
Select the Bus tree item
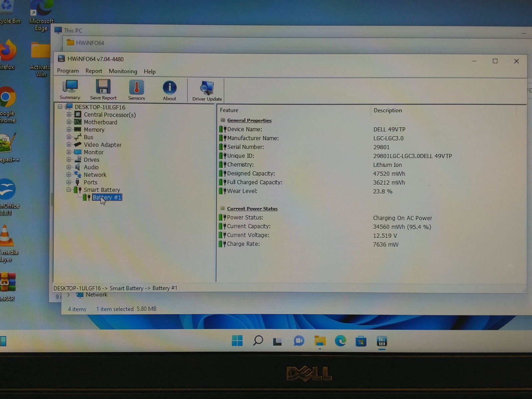point(88,137)
